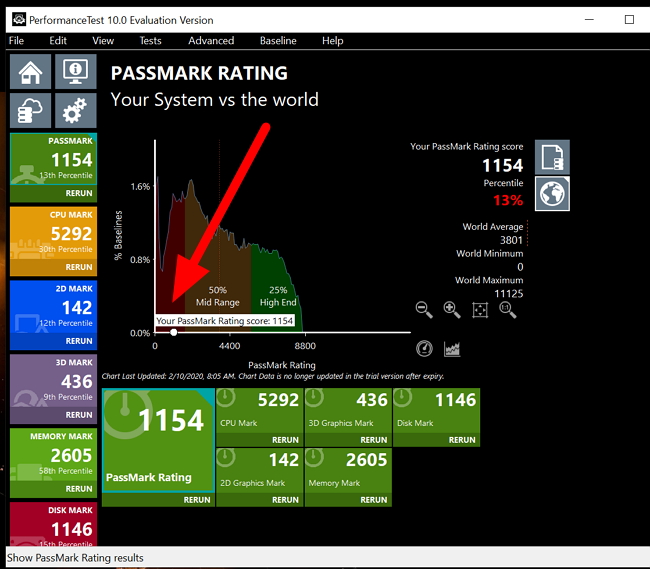This screenshot has width=650, height=569.
Task: Minimize the PerformanceTest window
Action: pyautogui.click(x=589, y=19)
